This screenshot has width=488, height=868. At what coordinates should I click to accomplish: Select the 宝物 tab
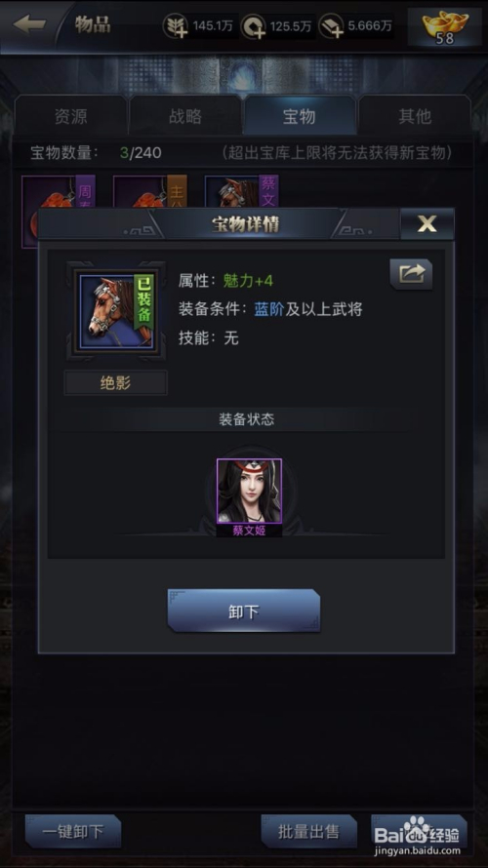click(x=299, y=116)
